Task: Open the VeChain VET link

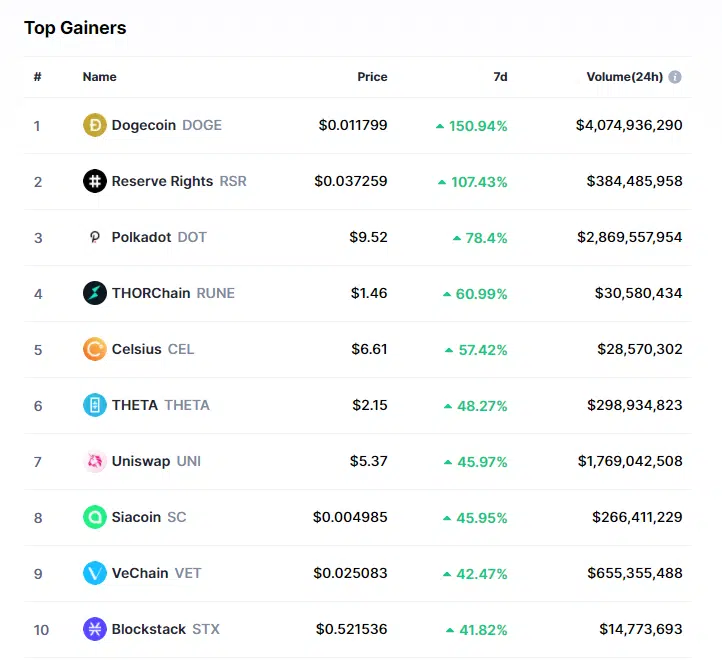Action: coord(157,573)
